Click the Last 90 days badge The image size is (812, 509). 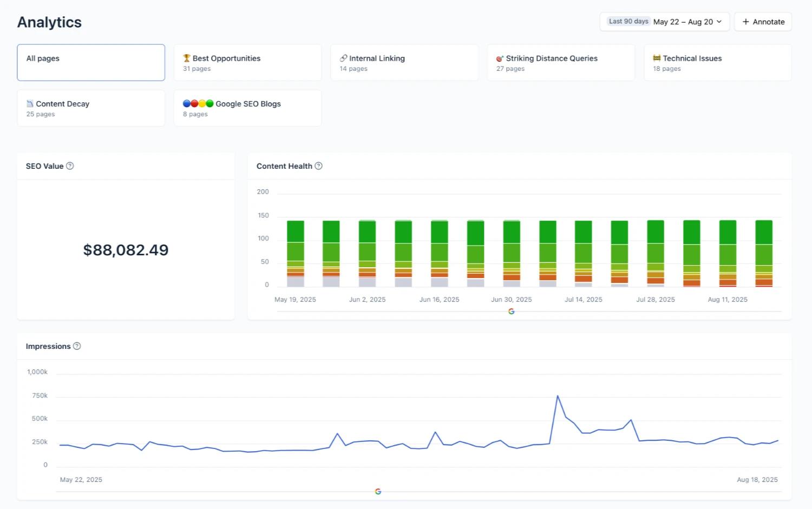[628, 22]
